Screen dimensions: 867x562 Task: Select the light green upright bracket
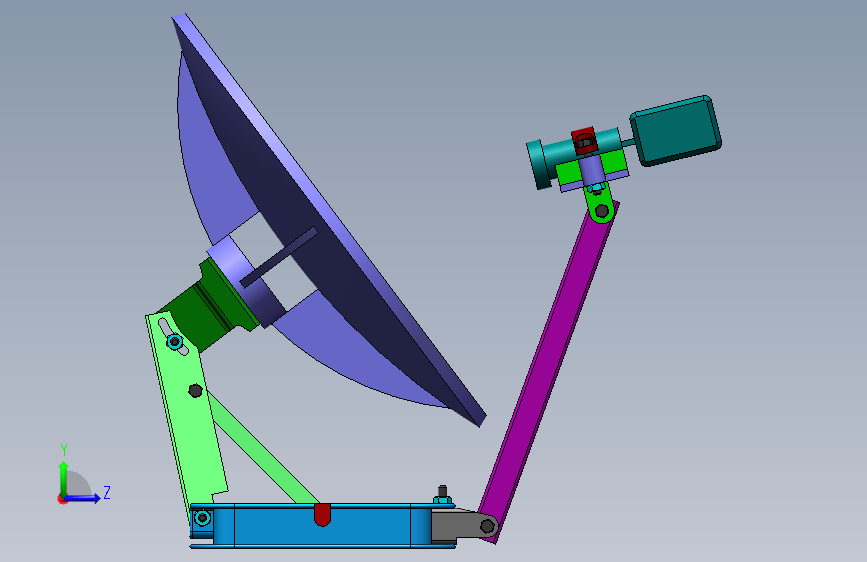tap(186, 412)
